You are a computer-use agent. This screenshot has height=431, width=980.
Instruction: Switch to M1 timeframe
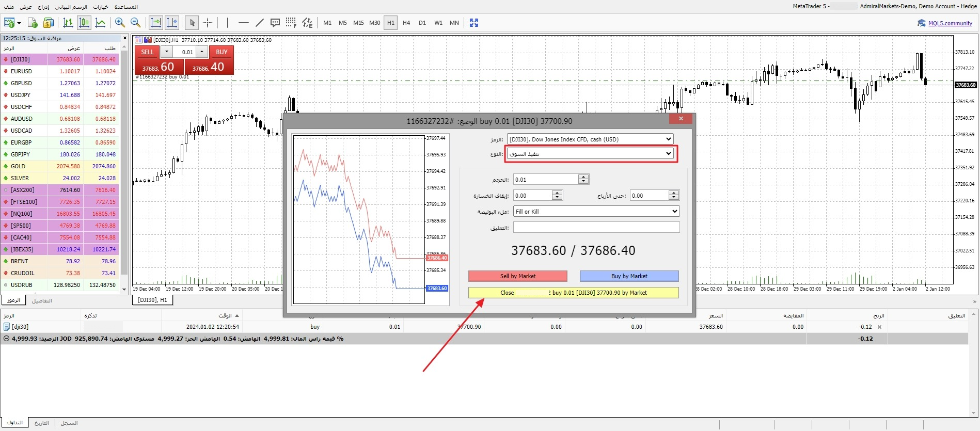(x=327, y=23)
